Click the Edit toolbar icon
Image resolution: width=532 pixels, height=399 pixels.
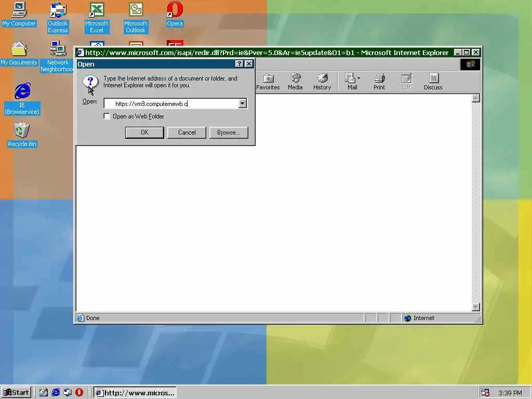pyautogui.click(x=406, y=82)
